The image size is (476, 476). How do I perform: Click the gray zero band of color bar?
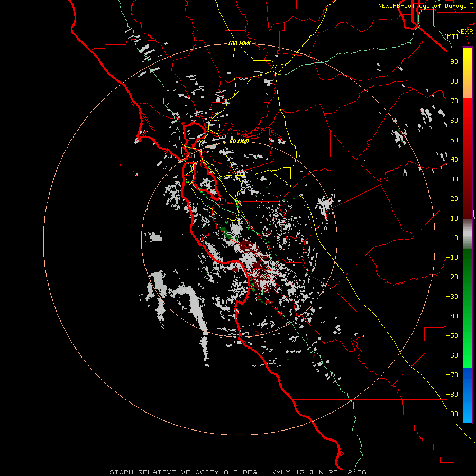click(x=467, y=234)
